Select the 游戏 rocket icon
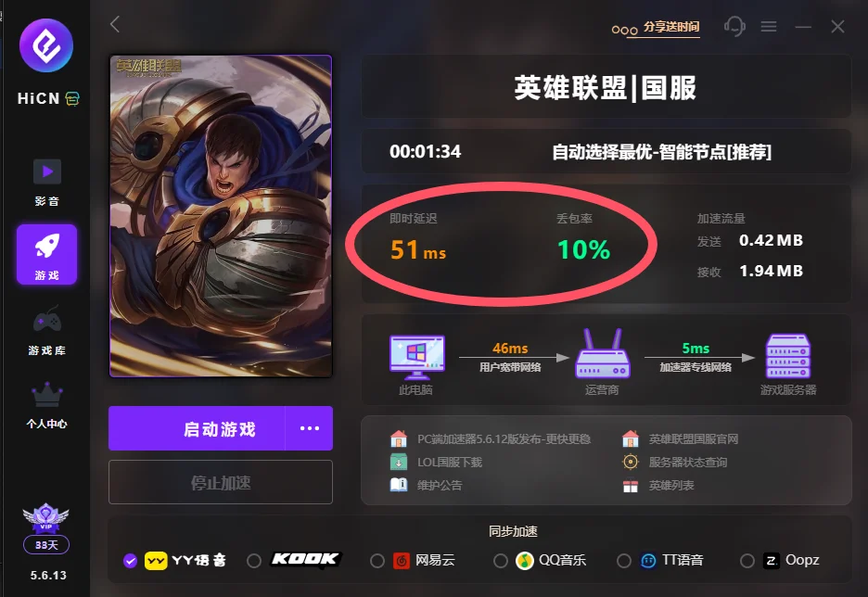This screenshot has height=597, width=868. (47, 247)
